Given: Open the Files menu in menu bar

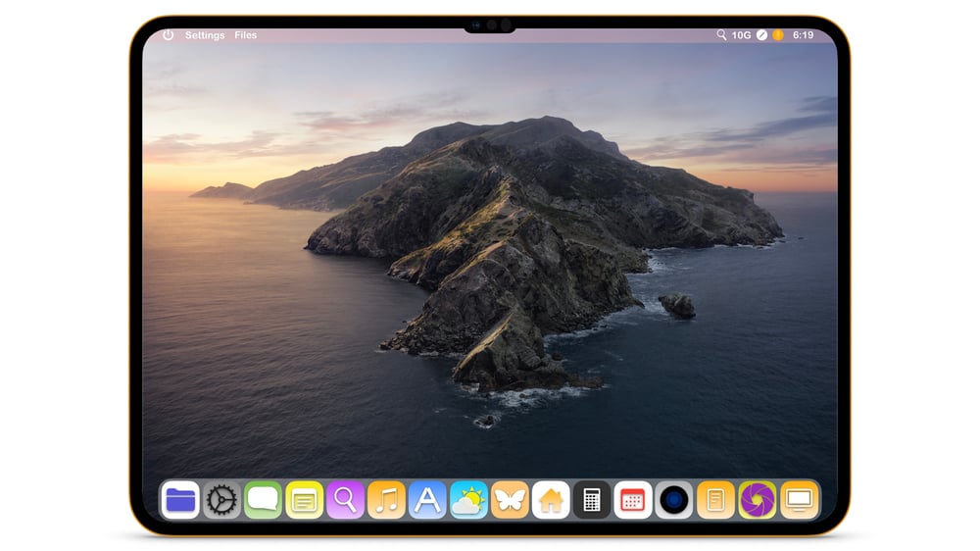Looking at the screenshot, I should pos(246,35).
